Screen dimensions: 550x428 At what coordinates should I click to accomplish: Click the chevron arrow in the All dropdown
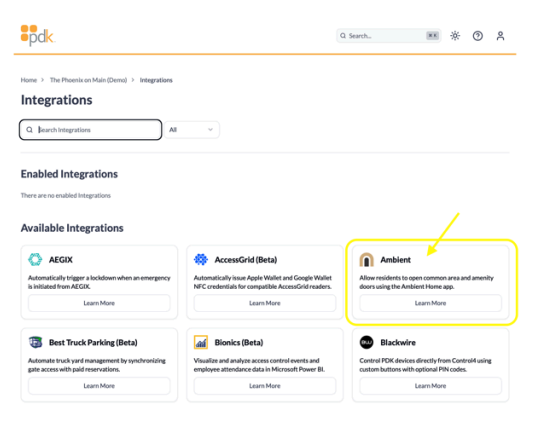tap(210, 130)
